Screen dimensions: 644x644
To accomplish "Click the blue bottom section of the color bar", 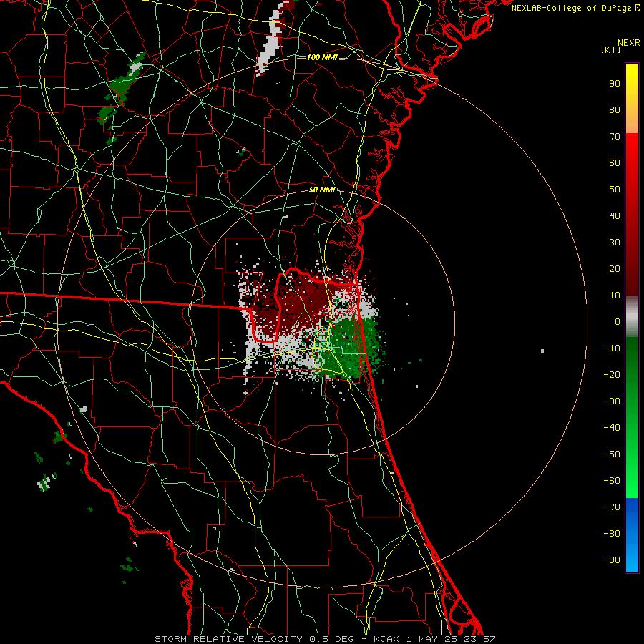I will coord(632,535).
